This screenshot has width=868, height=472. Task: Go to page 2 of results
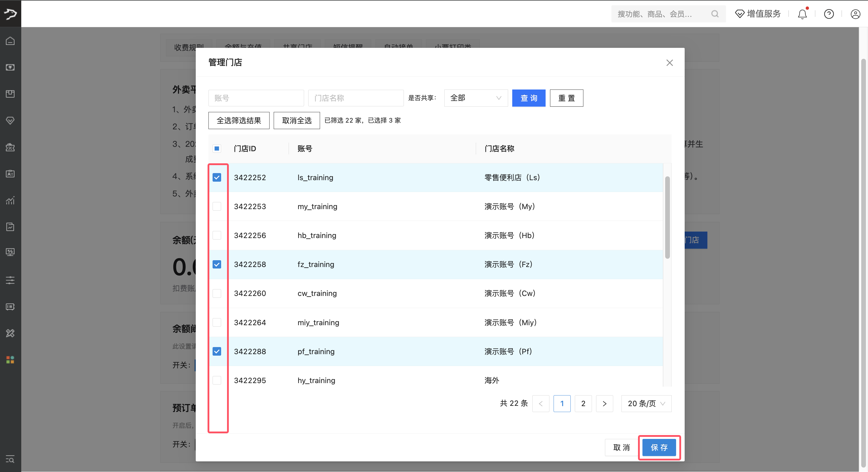pyautogui.click(x=583, y=403)
